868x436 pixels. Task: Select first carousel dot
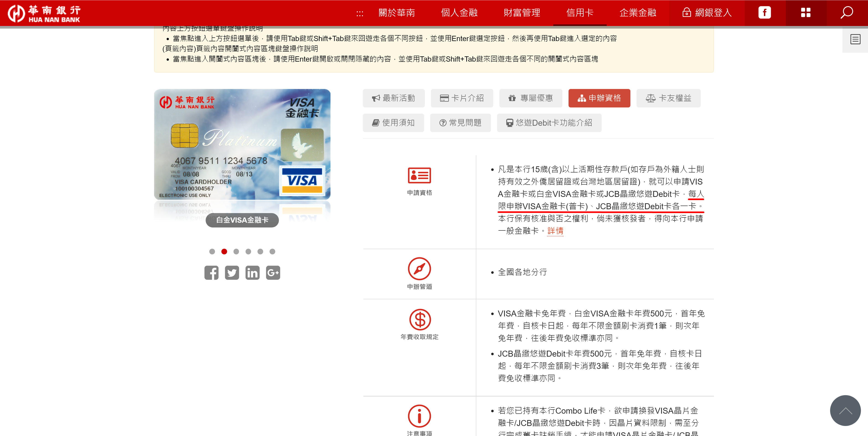click(212, 251)
